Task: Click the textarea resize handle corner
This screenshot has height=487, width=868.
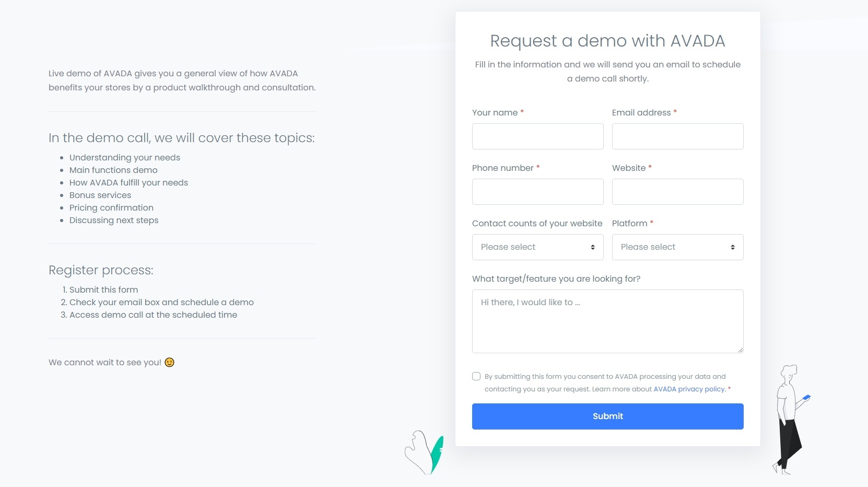Action: coord(740,350)
